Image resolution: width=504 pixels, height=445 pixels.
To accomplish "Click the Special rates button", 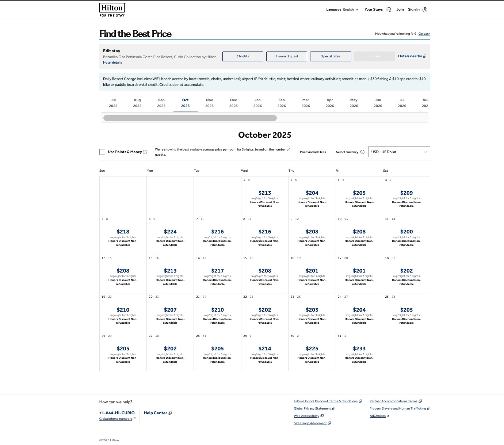I will click(331, 56).
